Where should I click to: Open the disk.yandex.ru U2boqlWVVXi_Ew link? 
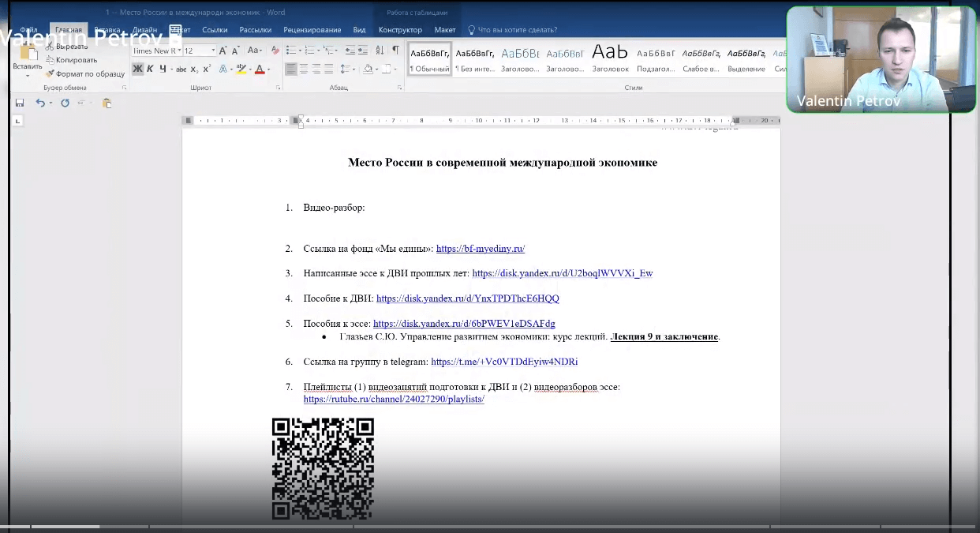tap(563, 273)
